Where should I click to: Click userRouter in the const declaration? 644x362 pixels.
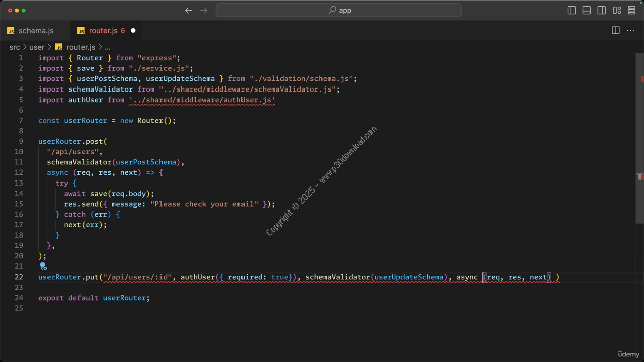pyautogui.click(x=86, y=121)
